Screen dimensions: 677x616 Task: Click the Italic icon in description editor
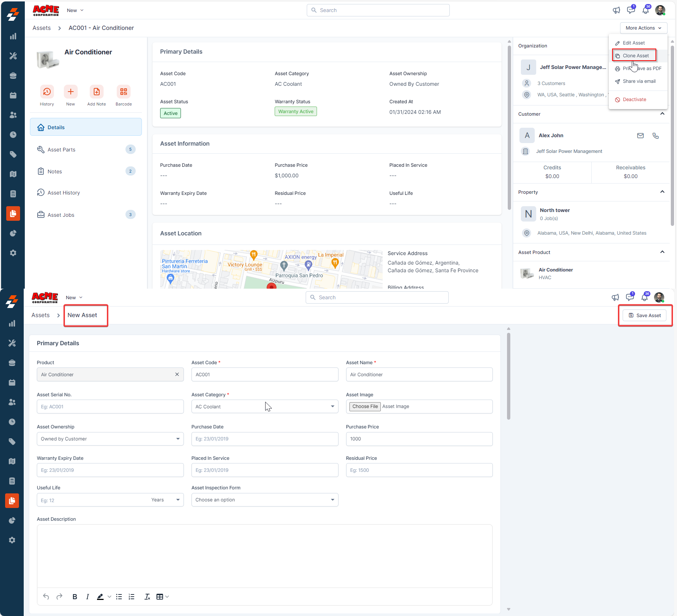pos(88,597)
